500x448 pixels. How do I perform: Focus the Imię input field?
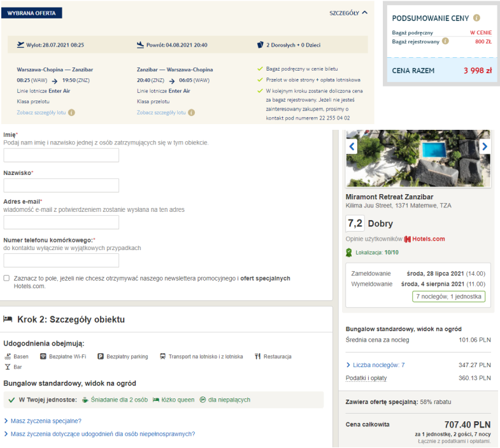(61, 155)
